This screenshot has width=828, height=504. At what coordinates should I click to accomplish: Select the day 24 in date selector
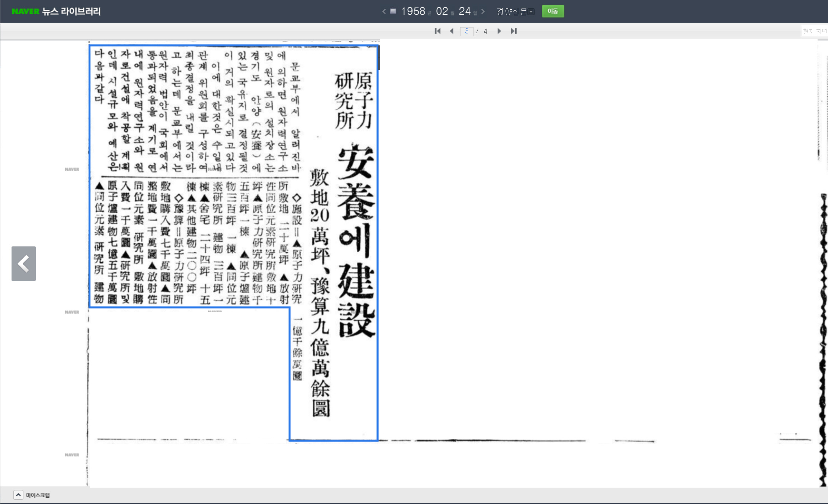[x=465, y=12]
